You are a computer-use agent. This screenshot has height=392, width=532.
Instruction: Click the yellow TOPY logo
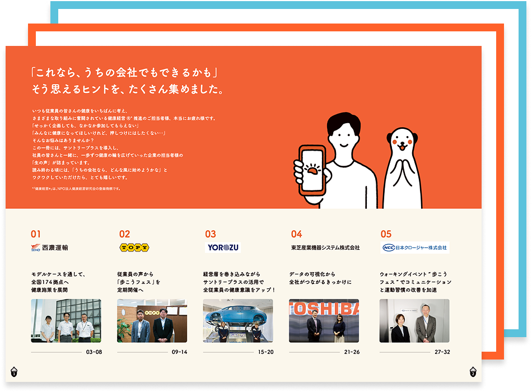point(134,248)
